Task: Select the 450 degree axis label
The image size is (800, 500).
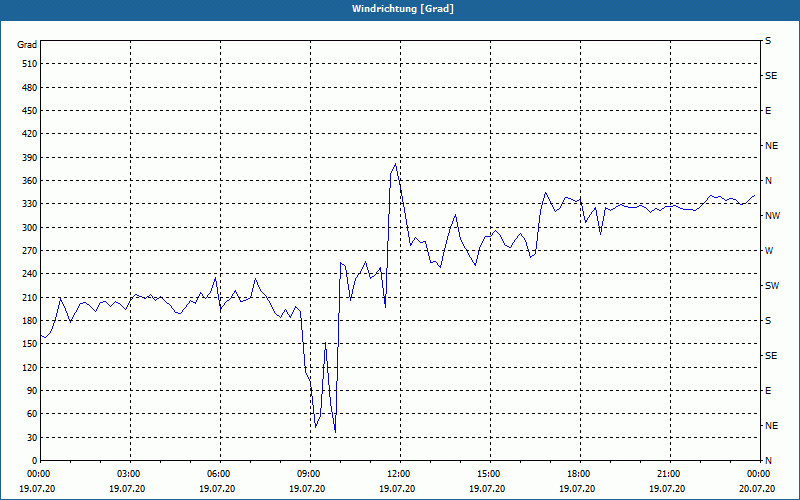Action: click(x=30, y=111)
